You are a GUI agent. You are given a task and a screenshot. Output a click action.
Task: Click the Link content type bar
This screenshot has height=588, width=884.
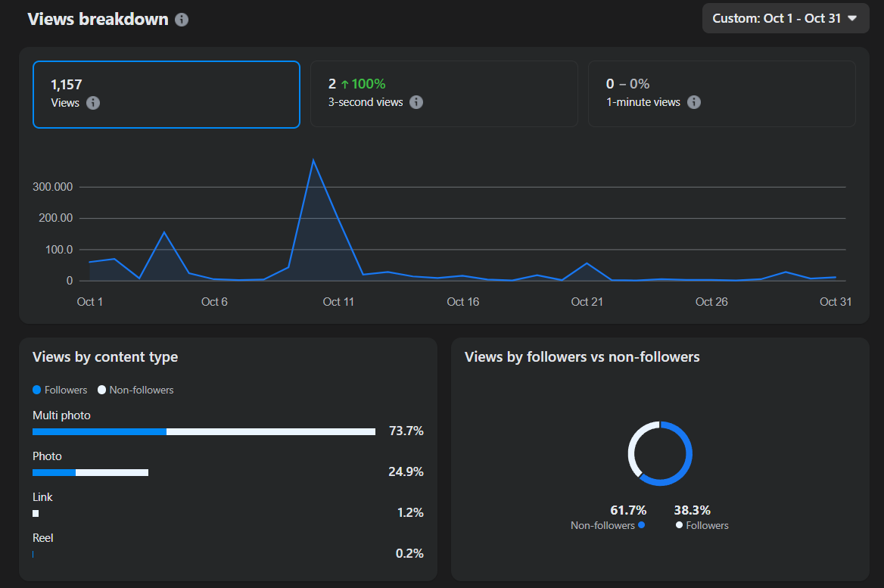click(x=36, y=513)
